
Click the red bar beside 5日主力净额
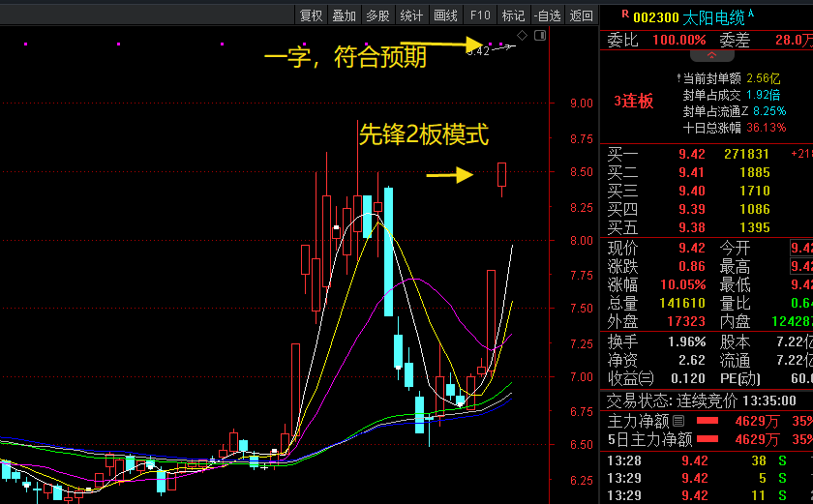click(x=708, y=439)
